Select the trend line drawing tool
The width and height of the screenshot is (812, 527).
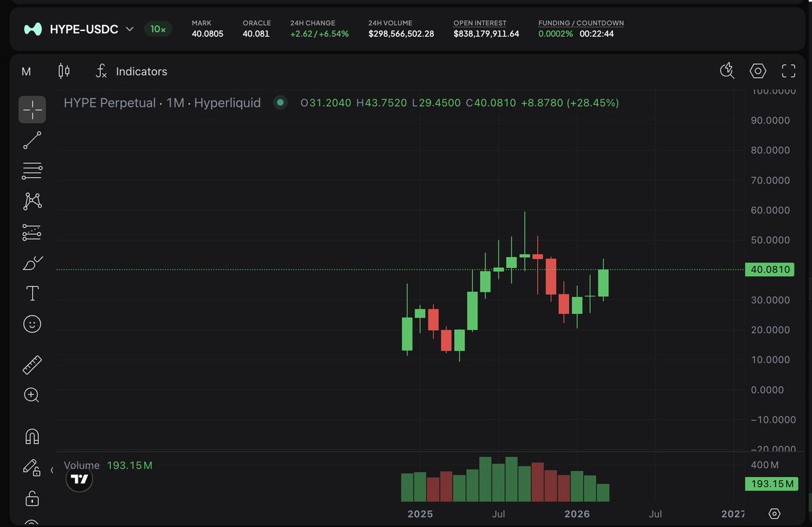tap(32, 140)
